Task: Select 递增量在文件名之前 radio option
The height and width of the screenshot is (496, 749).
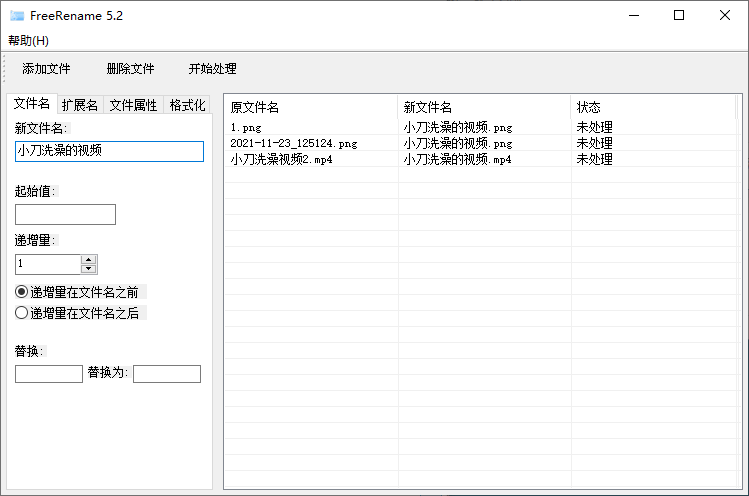Action: click(22, 292)
